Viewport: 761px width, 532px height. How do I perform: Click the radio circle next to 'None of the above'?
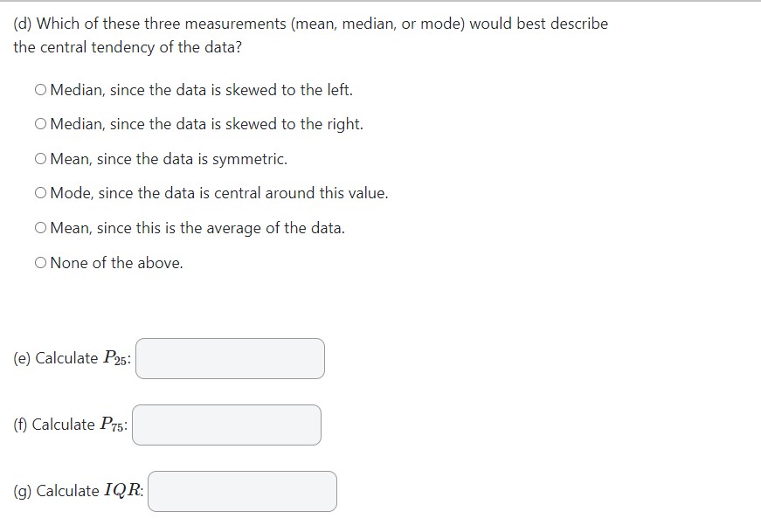(39, 262)
